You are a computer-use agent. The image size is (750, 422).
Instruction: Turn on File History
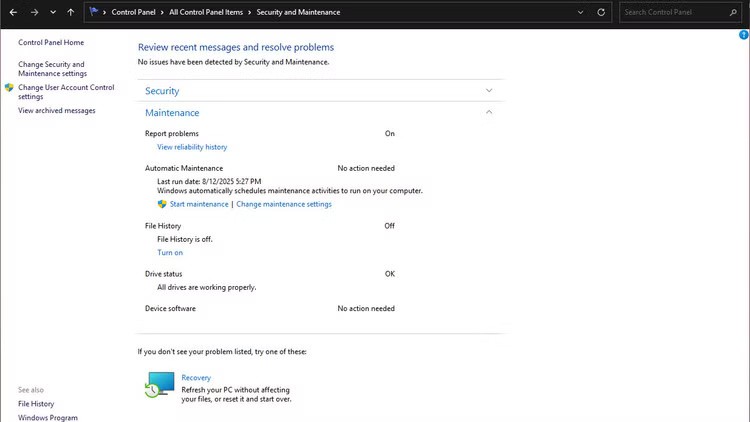coord(170,253)
